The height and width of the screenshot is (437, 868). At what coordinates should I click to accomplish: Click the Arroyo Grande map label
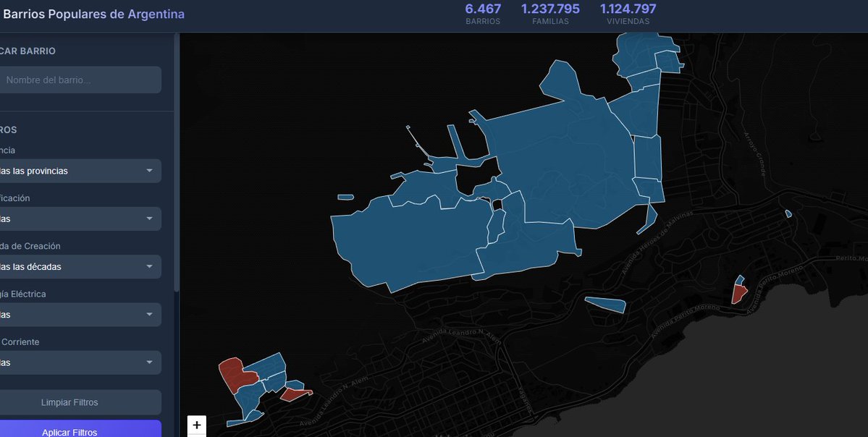754,154
